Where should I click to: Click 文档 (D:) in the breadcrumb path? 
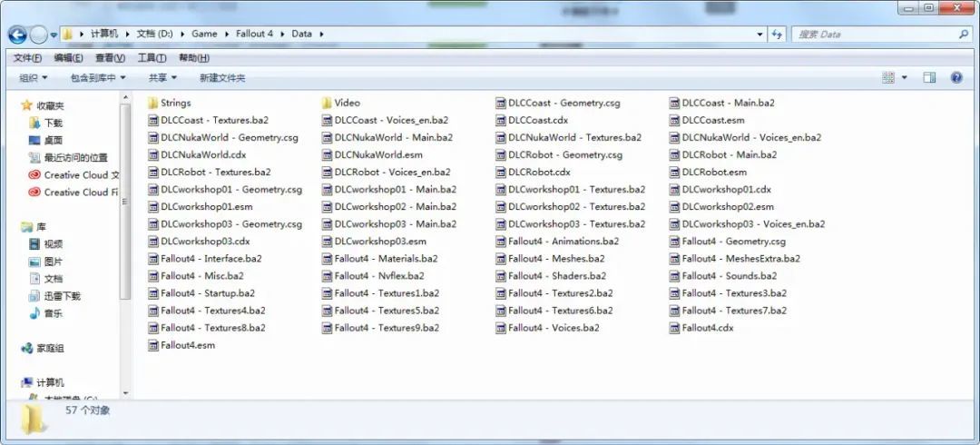(x=154, y=34)
